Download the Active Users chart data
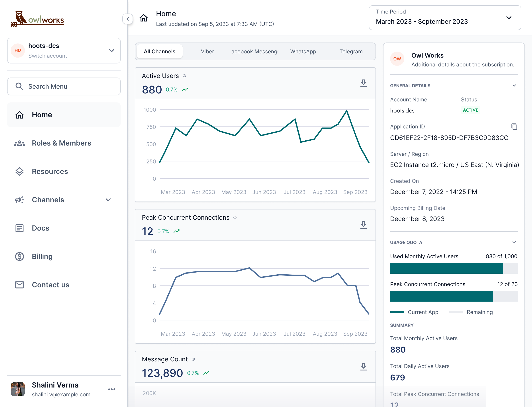 tap(363, 83)
